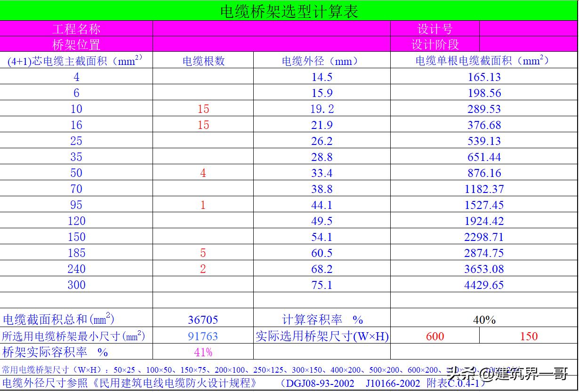
Task: Select the area value 198.56
Action: click(x=484, y=93)
